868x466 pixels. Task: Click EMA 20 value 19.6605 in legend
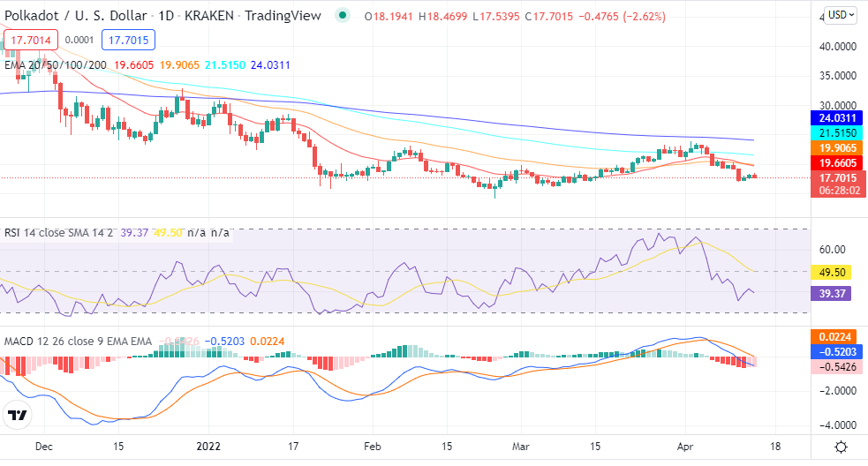[133, 64]
